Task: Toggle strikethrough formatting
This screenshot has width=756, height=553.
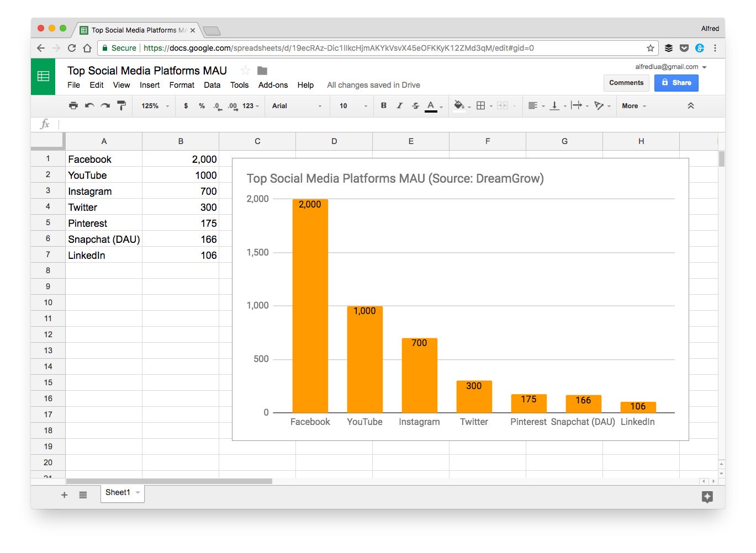Action: click(415, 105)
